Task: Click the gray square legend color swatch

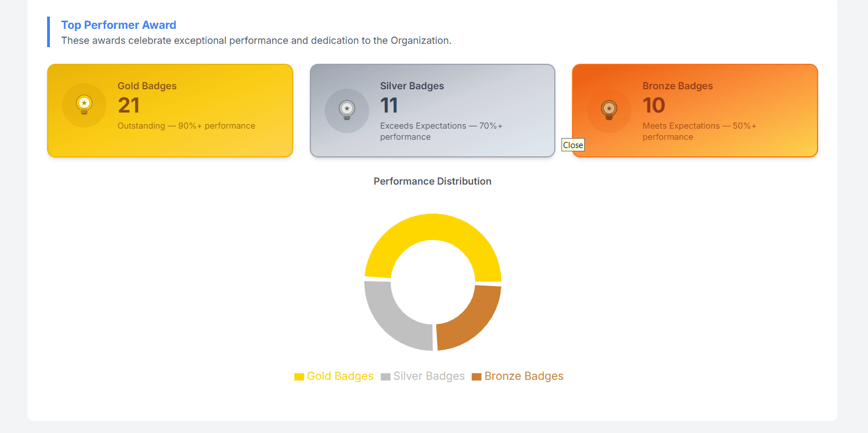Action: click(385, 376)
